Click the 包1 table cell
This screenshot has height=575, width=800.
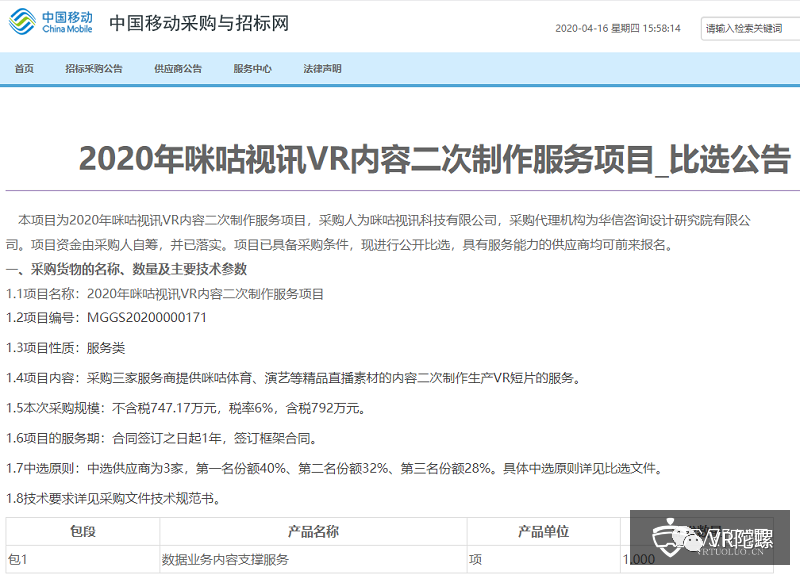[x=83, y=559]
